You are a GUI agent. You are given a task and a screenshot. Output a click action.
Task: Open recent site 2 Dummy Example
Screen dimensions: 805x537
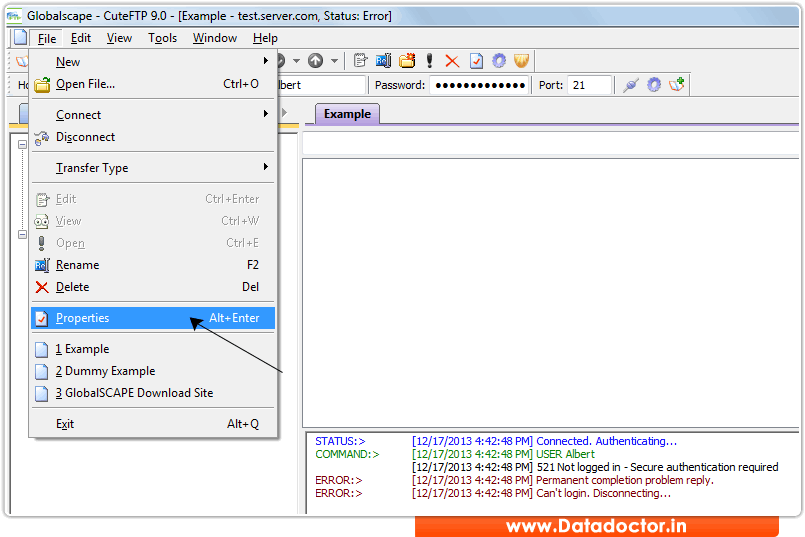tap(153, 371)
